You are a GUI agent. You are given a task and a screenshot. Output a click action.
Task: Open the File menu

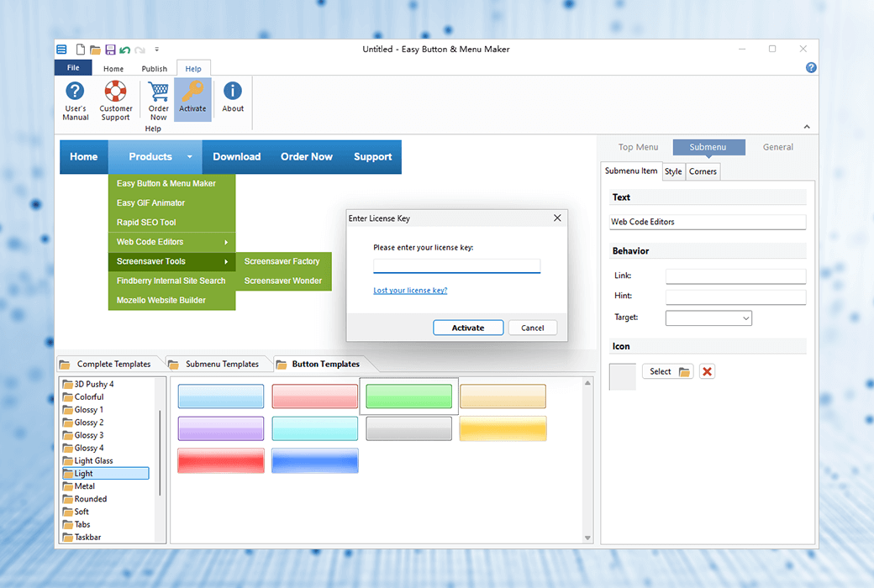(73, 67)
